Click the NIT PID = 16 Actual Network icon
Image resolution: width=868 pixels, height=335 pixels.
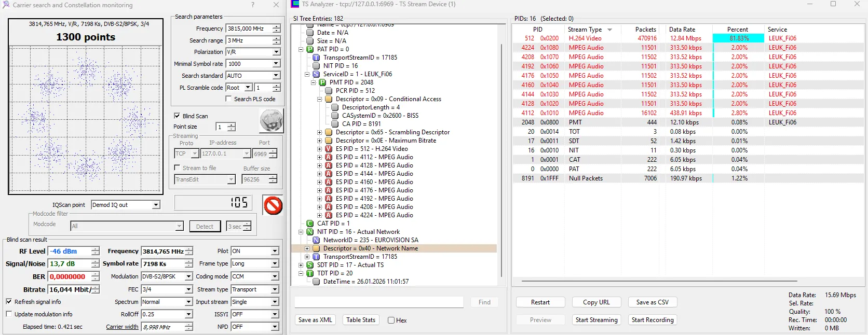[x=310, y=232]
